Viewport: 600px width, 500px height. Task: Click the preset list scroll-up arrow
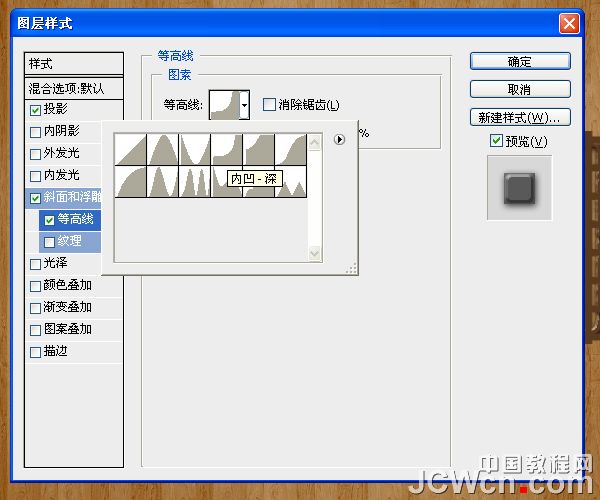(x=315, y=143)
